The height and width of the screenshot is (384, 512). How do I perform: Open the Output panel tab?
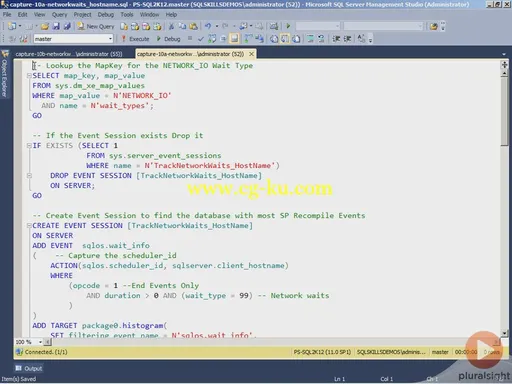tap(29, 368)
